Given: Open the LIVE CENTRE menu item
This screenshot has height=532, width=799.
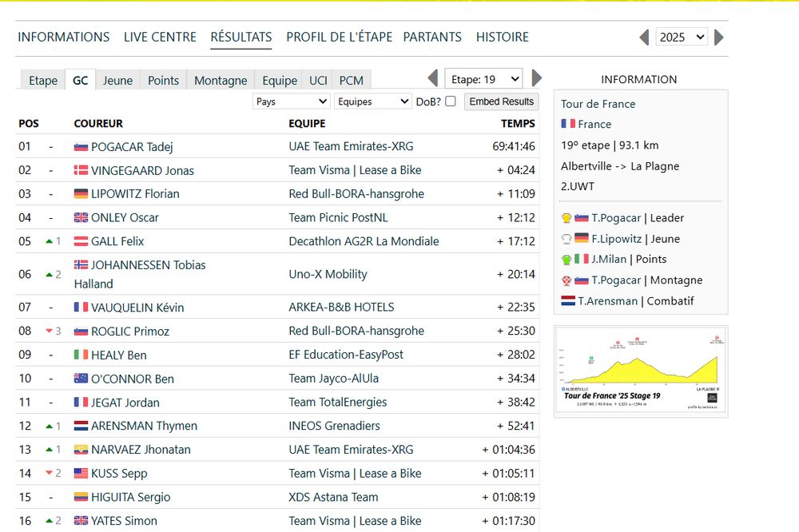Looking at the screenshot, I should (160, 38).
